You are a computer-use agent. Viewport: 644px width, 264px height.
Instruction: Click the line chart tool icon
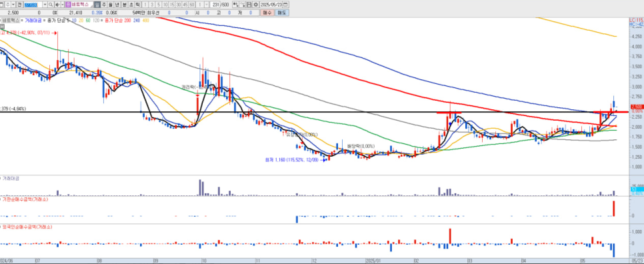click(242, 5)
